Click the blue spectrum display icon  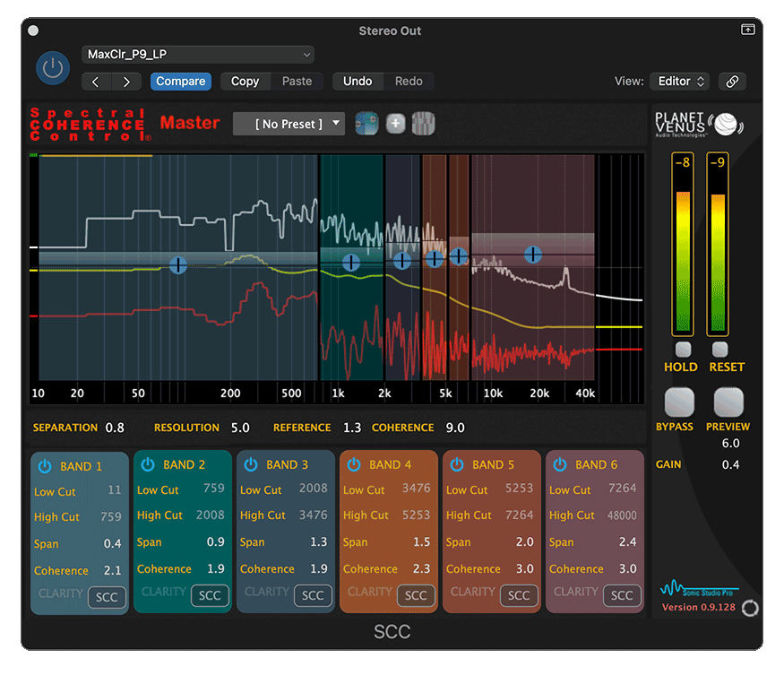366,124
